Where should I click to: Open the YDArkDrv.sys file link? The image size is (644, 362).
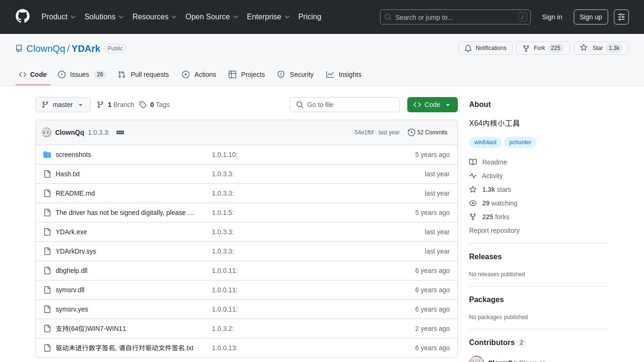point(75,251)
